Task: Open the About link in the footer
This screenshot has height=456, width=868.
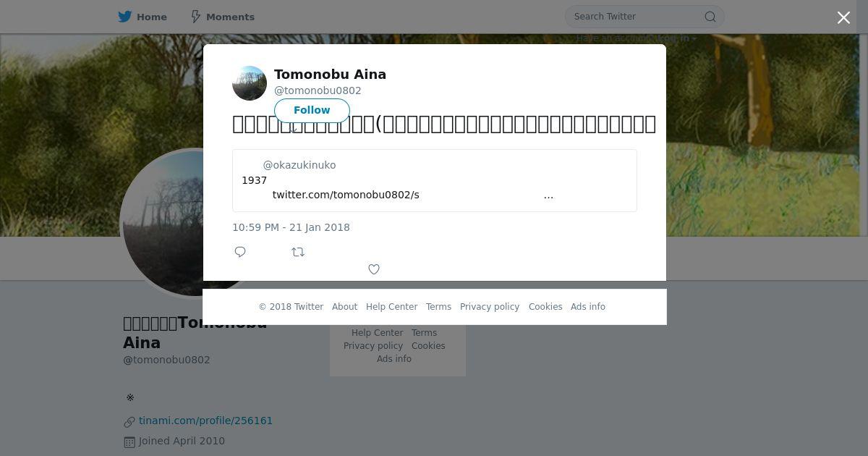Action: coord(344,307)
